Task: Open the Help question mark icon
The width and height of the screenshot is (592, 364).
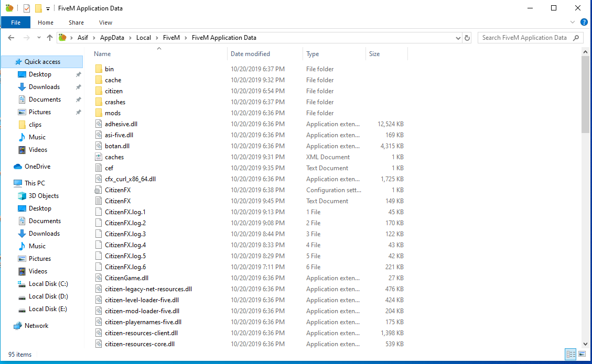Action: coord(584,22)
